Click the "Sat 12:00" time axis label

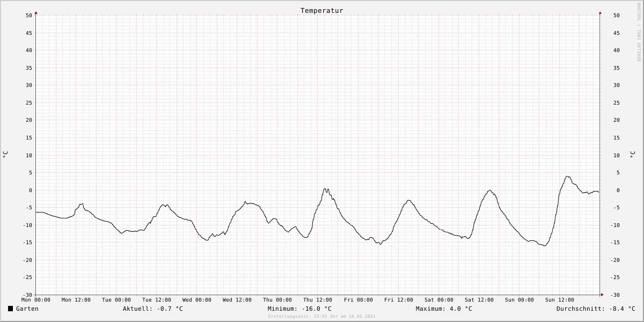coord(479,300)
